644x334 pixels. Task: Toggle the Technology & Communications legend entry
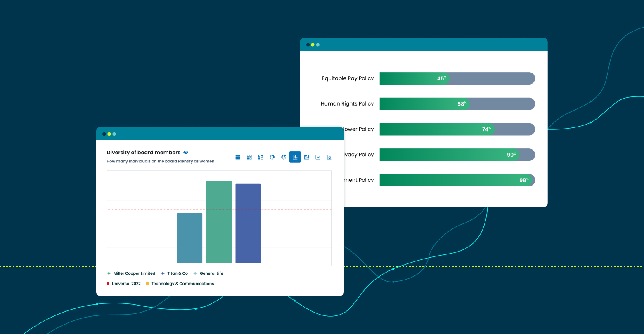click(180, 284)
